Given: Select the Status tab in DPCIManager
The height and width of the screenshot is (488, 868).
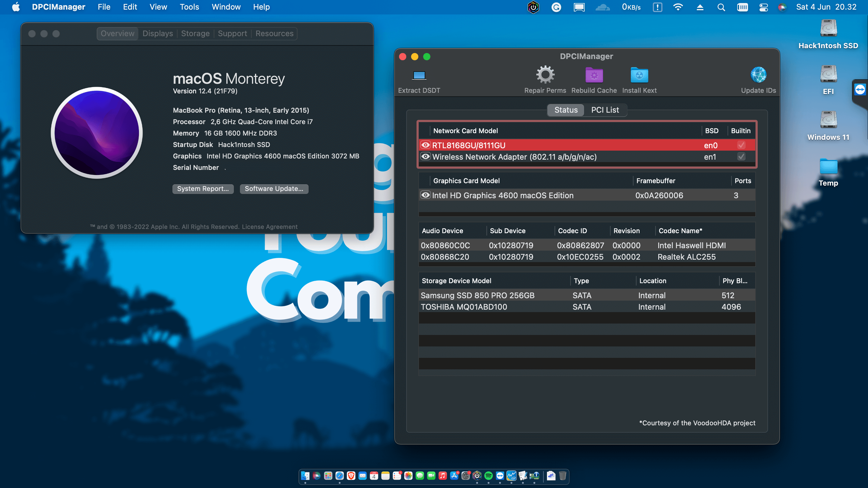Looking at the screenshot, I should tap(566, 110).
